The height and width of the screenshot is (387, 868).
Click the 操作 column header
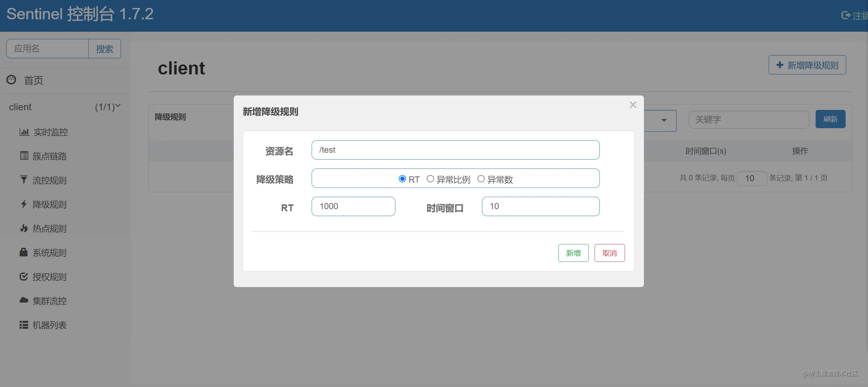pos(800,151)
